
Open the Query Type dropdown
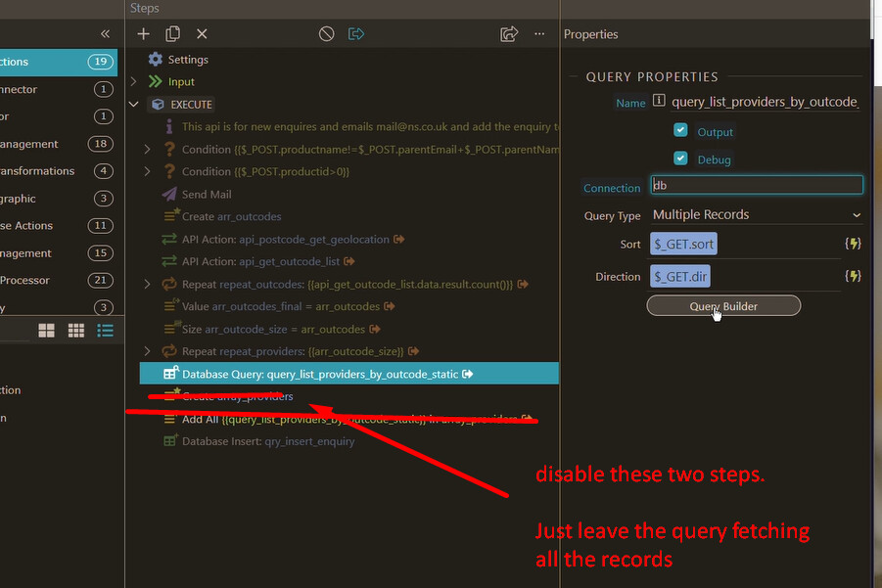(756, 214)
